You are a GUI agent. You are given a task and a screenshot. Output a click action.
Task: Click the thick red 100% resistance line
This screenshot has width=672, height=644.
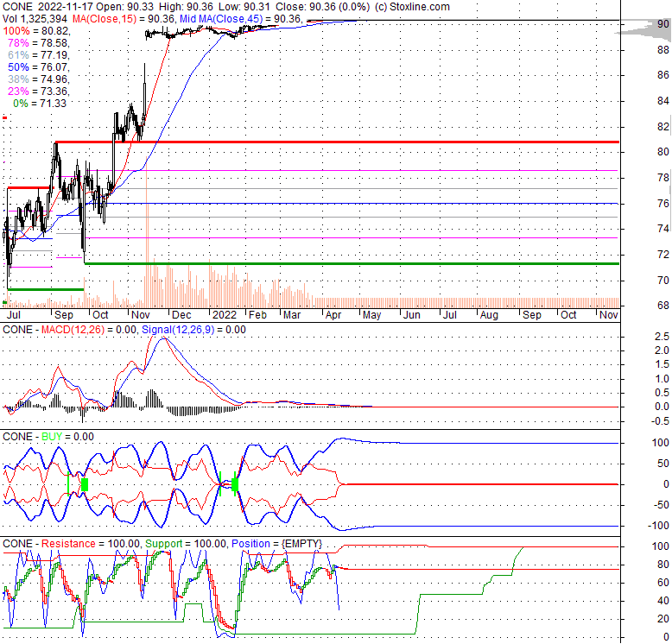(x=337, y=142)
